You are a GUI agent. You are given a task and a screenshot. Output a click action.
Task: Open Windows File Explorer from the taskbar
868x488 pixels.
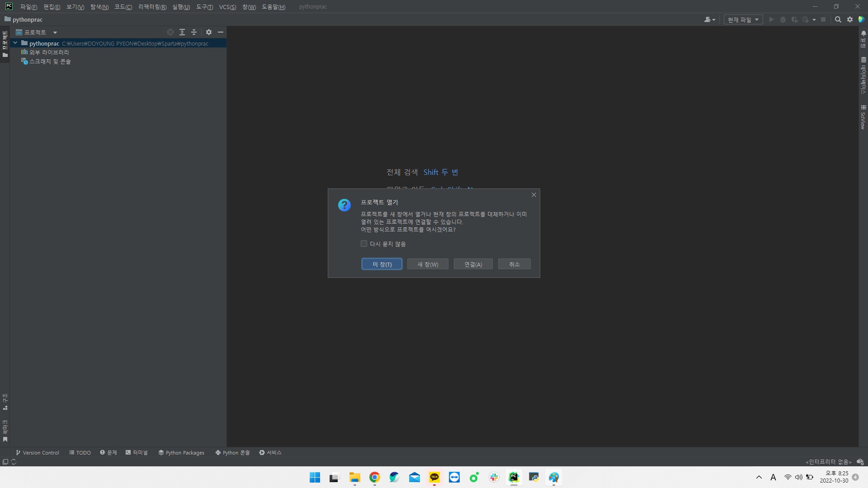[x=355, y=477]
